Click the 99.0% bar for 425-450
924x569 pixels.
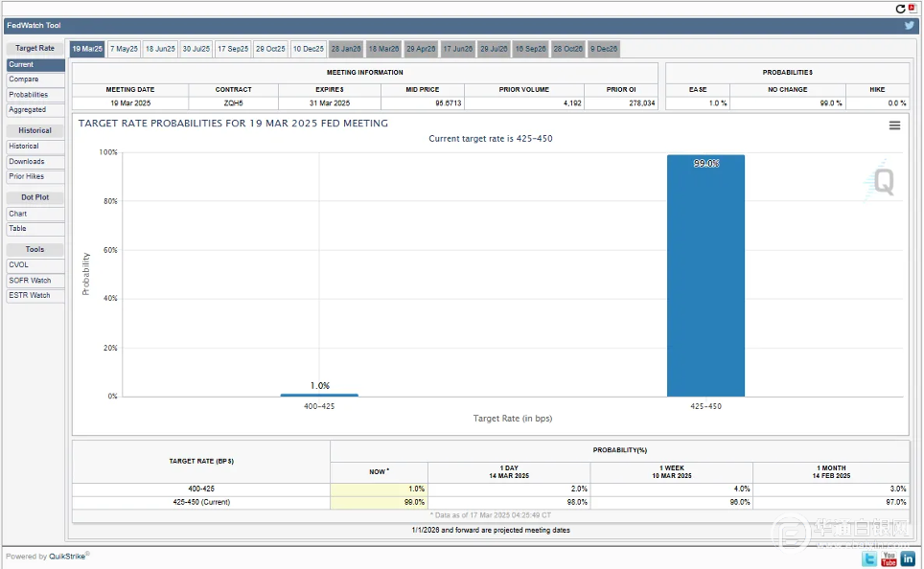706,276
